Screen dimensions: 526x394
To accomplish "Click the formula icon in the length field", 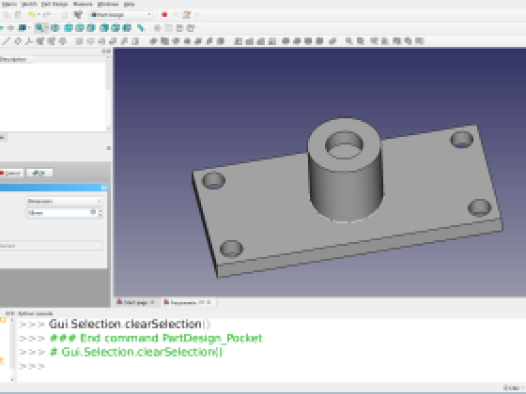I will point(93,212).
